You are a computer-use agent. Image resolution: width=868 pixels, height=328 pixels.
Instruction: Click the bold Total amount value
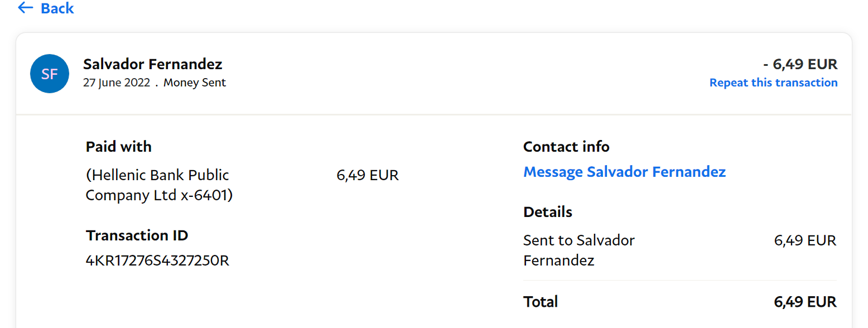click(804, 302)
